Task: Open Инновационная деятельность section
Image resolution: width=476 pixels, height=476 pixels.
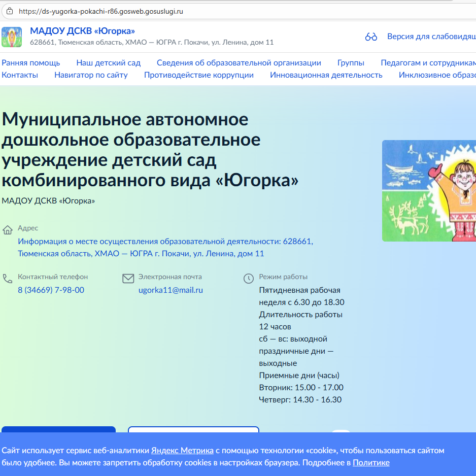Action: (326, 75)
